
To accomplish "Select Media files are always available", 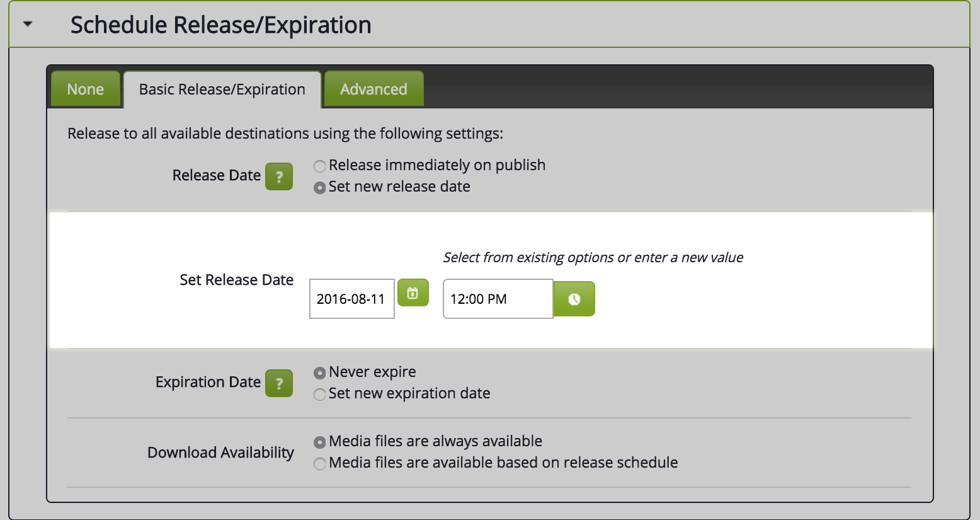I will point(320,442).
